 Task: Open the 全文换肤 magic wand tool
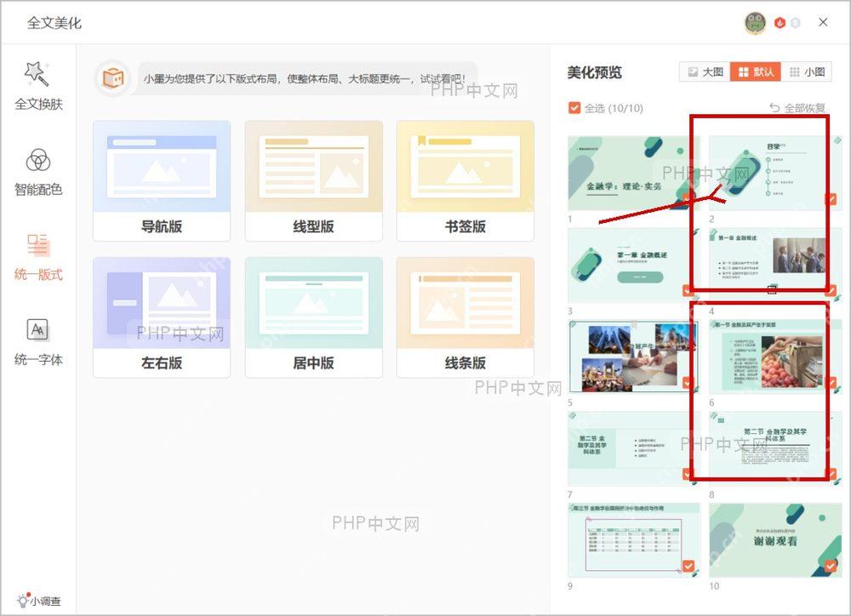click(38, 86)
